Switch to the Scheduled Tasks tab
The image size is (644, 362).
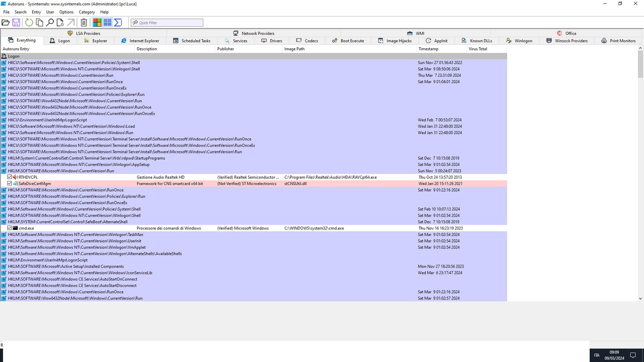(x=192, y=41)
